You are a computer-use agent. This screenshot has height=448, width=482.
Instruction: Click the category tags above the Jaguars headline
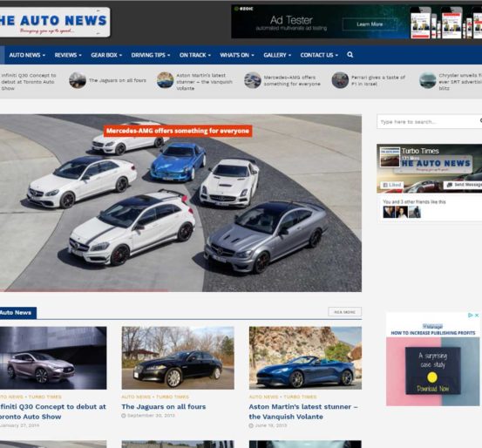click(x=155, y=397)
